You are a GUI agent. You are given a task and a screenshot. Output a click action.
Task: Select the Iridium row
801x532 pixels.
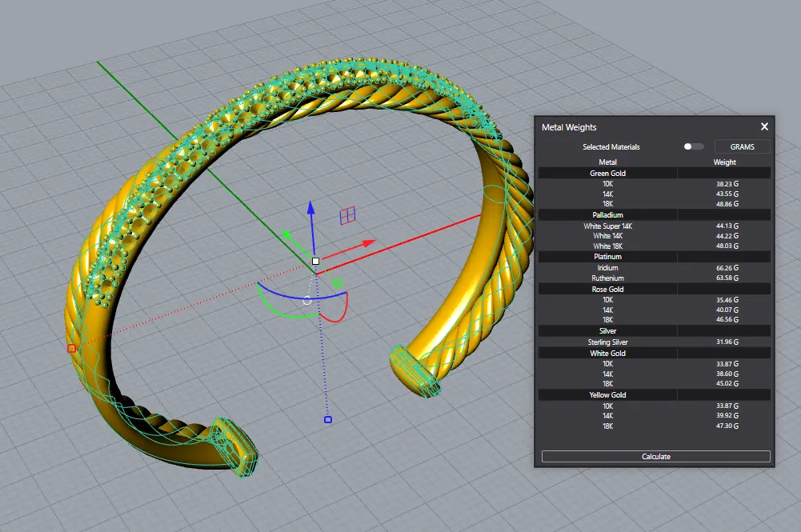655,267
